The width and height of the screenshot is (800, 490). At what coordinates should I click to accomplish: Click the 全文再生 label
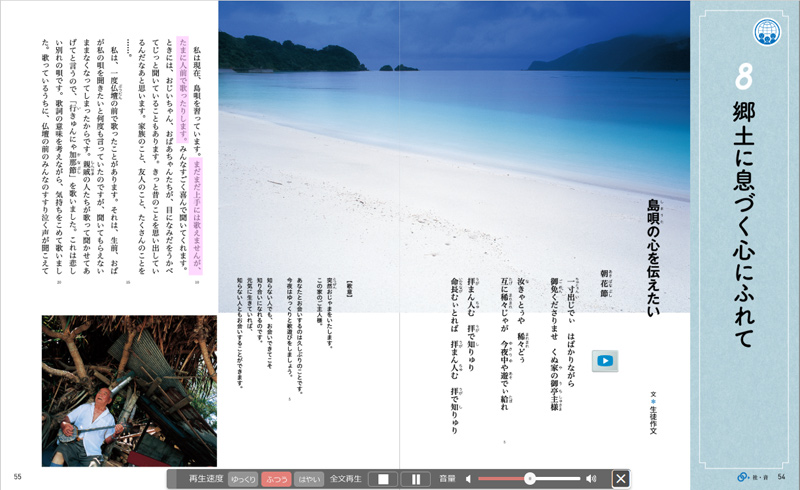coord(345,479)
